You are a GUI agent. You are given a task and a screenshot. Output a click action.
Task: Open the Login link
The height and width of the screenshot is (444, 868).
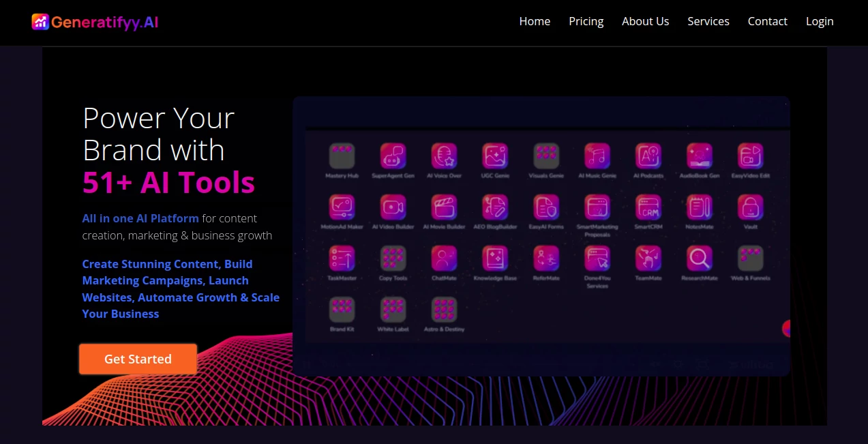point(820,21)
